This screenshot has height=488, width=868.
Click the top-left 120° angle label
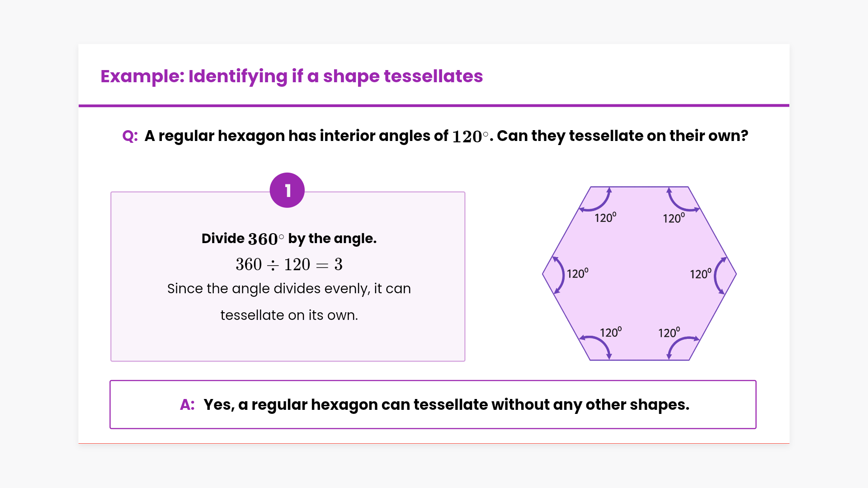tap(605, 218)
